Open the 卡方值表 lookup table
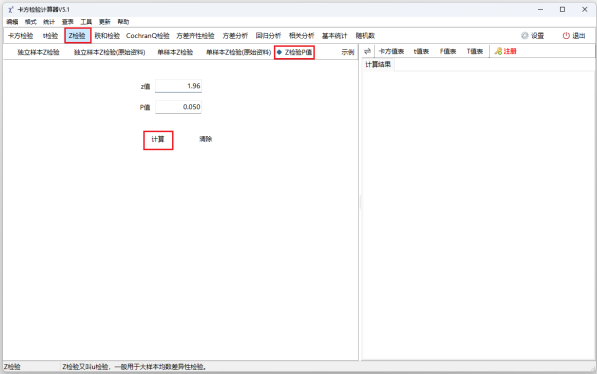The height and width of the screenshot is (374, 597). (x=391, y=51)
